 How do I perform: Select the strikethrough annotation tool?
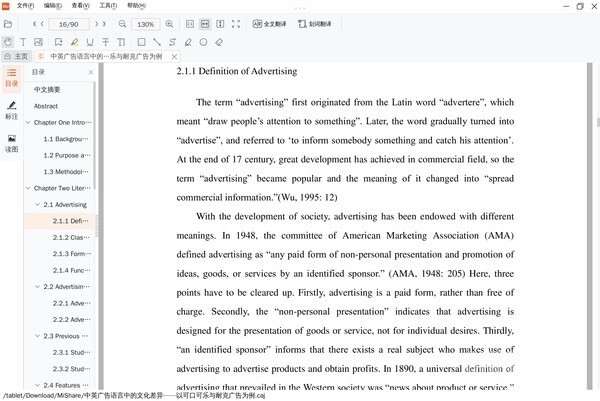[105, 42]
